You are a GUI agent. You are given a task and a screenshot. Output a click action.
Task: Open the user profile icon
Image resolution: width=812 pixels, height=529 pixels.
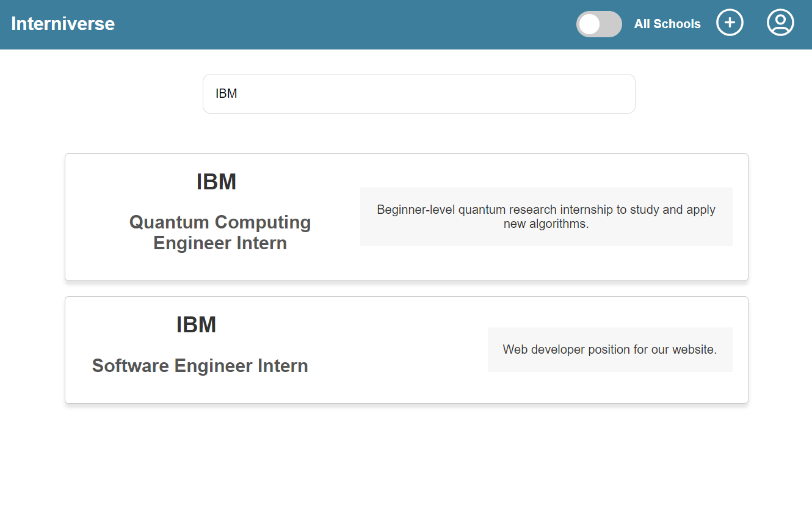[780, 23]
